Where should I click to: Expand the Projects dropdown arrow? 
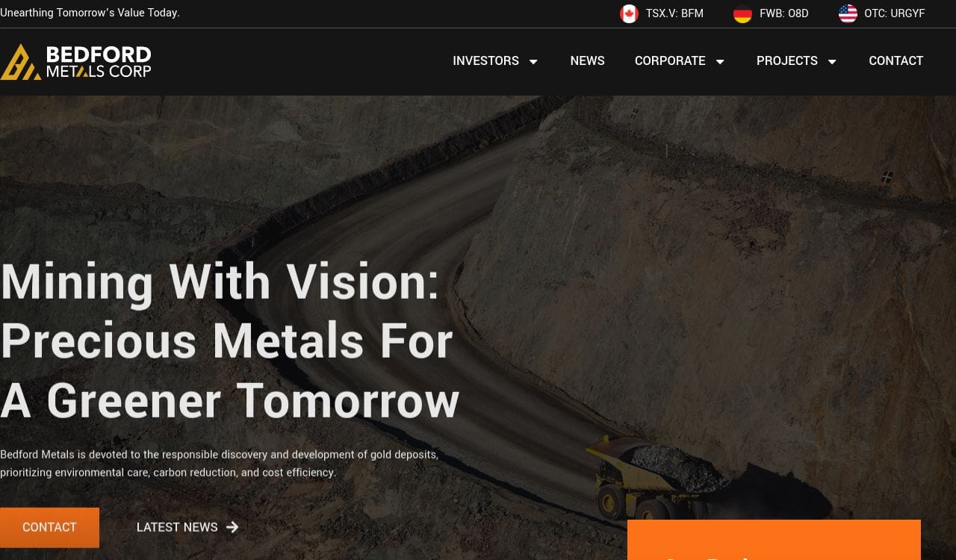832,61
